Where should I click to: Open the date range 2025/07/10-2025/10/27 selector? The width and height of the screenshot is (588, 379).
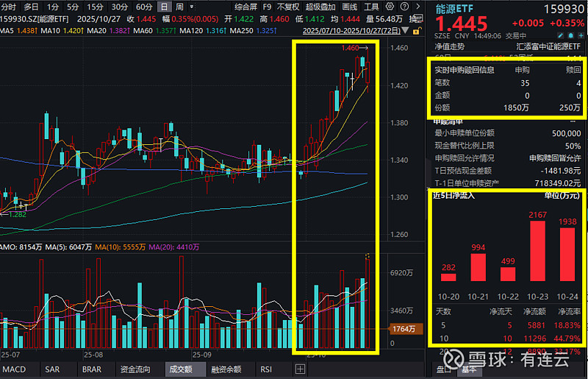[351, 31]
